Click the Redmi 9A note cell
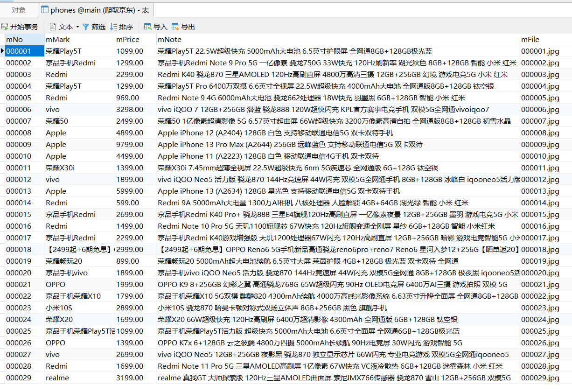This screenshot has width=572, height=392. coord(338,203)
